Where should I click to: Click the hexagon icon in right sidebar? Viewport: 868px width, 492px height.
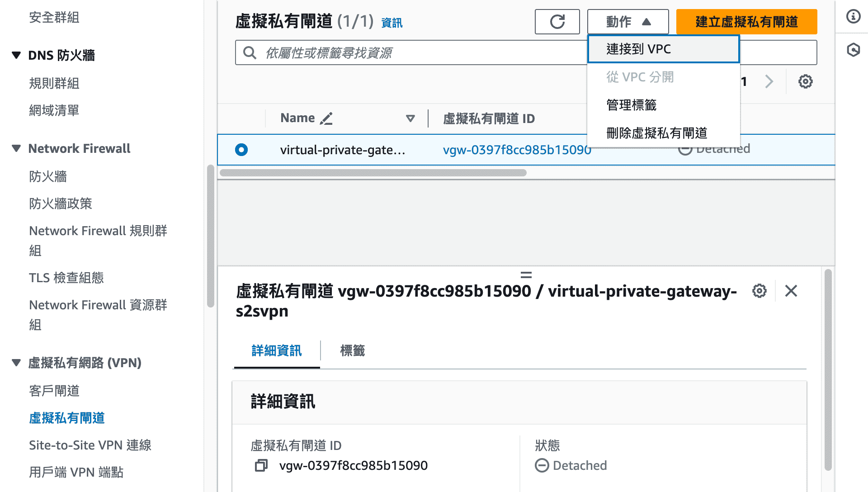[853, 50]
